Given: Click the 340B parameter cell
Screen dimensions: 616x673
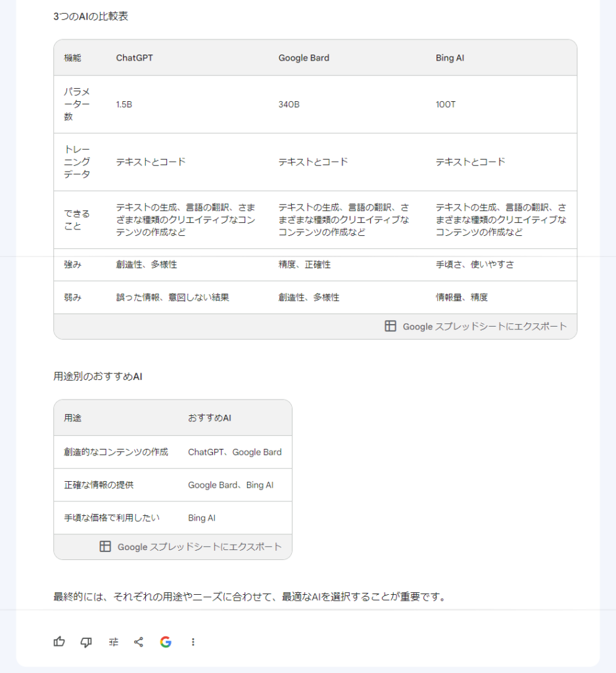Looking at the screenshot, I should [x=289, y=104].
